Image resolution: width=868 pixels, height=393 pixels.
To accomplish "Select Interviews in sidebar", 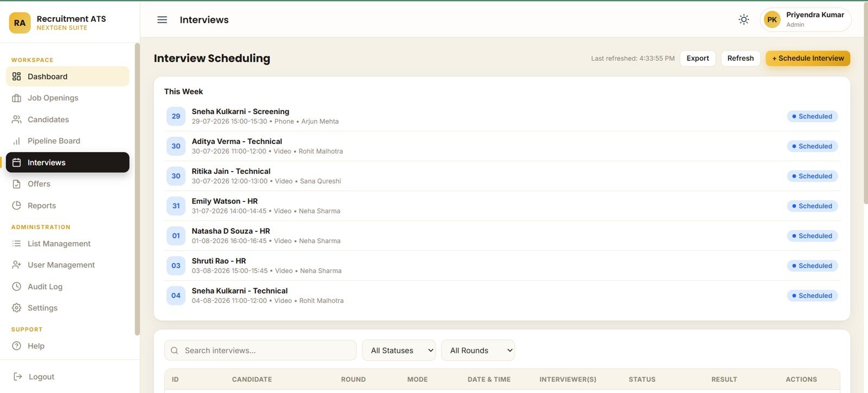I will 68,162.
